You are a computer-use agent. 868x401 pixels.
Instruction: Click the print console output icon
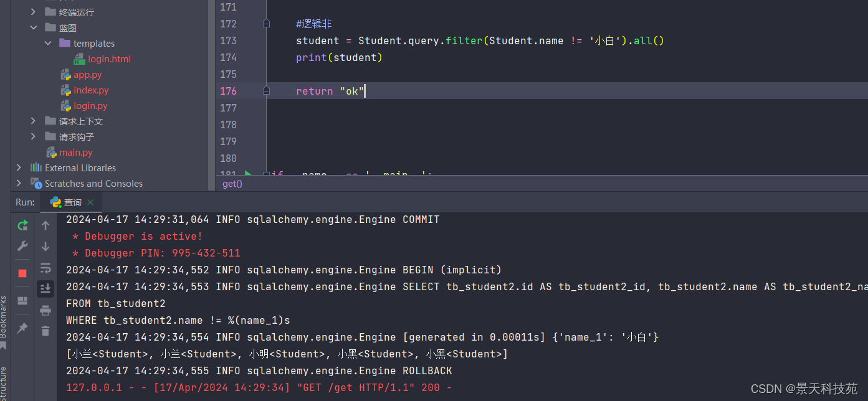[x=45, y=310]
